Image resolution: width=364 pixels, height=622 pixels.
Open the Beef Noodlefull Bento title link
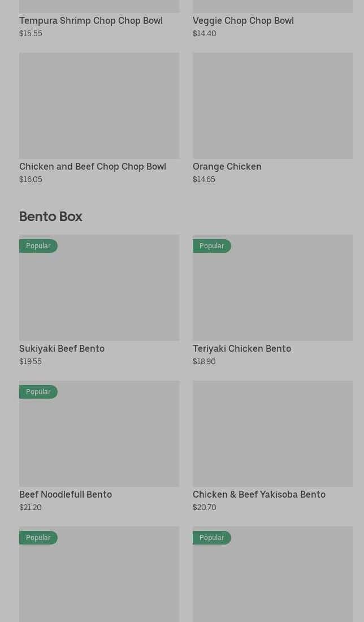[x=66, y=495]
